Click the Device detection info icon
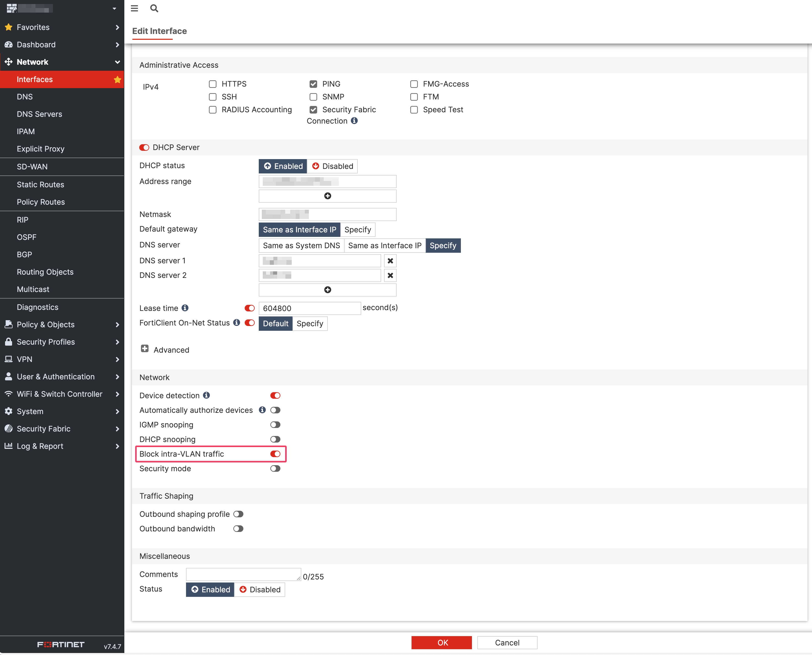 [206, 395]
